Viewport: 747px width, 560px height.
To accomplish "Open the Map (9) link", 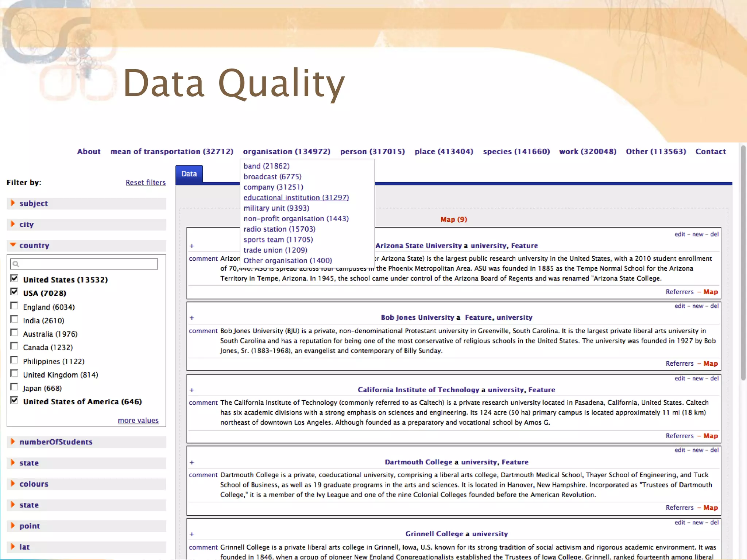I will [x=454, y=219].
